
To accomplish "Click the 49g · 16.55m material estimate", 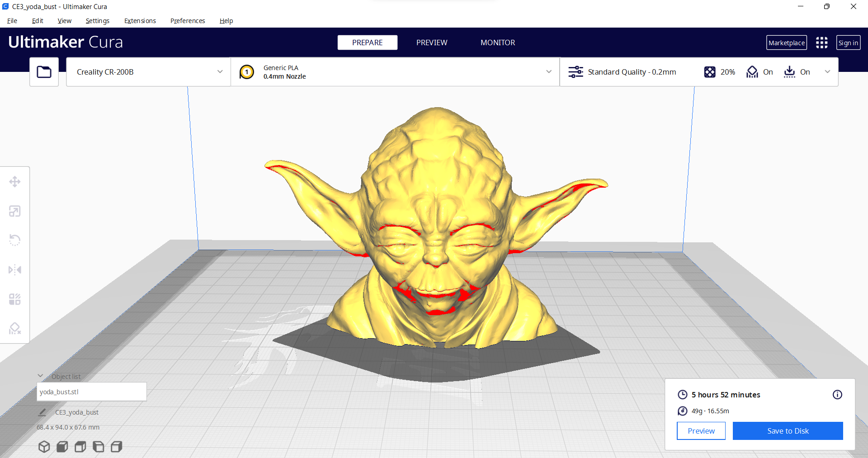I will tap(710, 411).
